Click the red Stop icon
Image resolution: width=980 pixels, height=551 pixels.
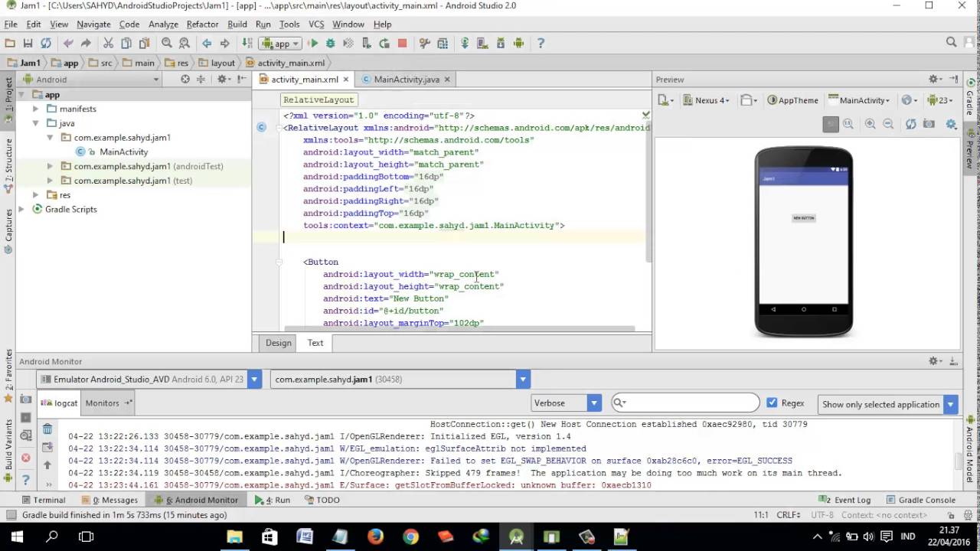pyautogui.click(x=402, y=44)
